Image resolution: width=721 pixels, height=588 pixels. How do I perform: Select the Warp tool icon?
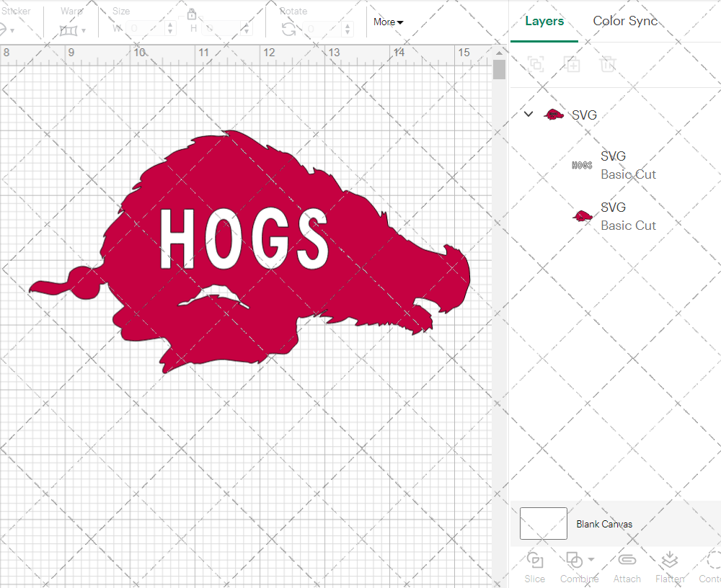pos(68,30)
